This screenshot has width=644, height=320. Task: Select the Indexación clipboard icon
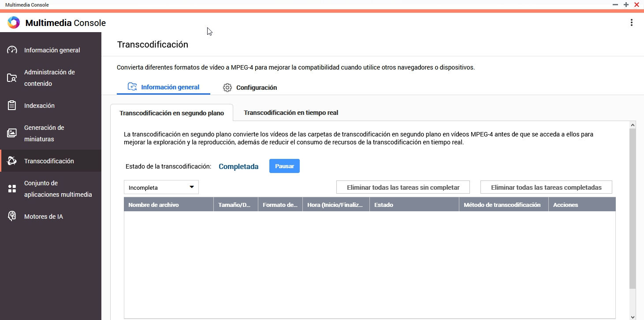[x=12, y=106]
